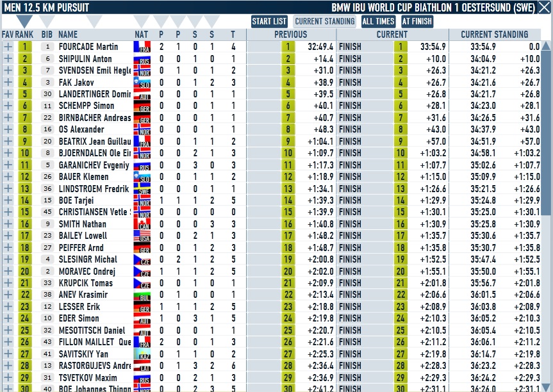Click Russia flag for GARANICHEV Evgeniy

pyautogui.click(x=142, y=165)
